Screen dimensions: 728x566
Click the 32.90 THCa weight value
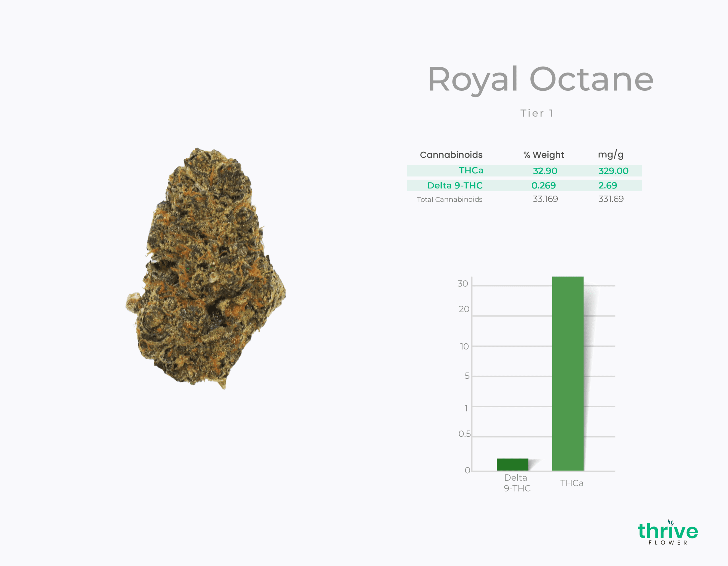click(x=545, y=171)
